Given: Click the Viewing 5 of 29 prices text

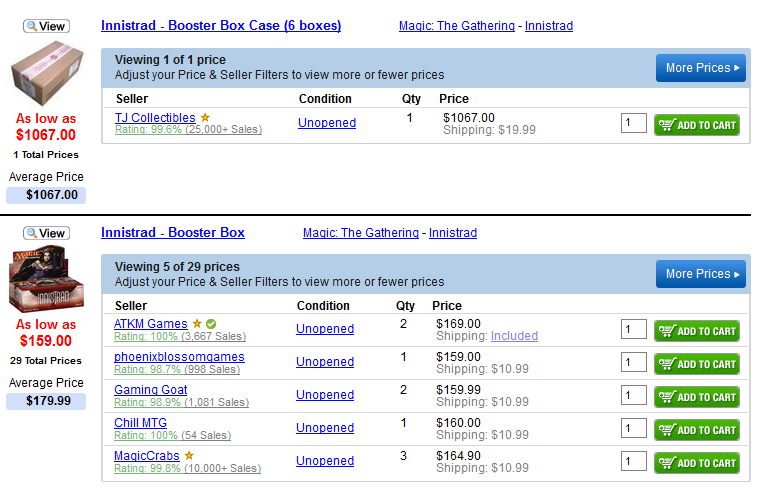Looking at the screenshot, I should coord(177,267).
